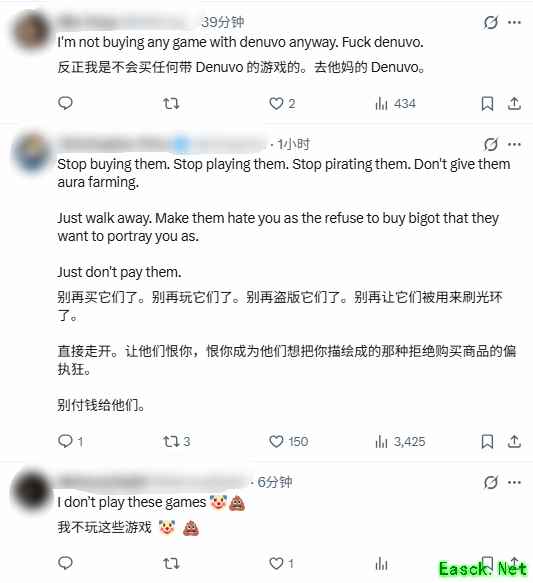The image size is (533, 583).
Task: Open more options on 39分钟 tweet
Action: 514,22
